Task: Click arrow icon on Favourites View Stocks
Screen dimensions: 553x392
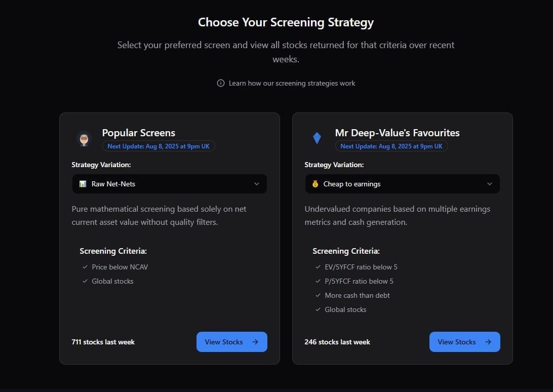Action: 488,342
